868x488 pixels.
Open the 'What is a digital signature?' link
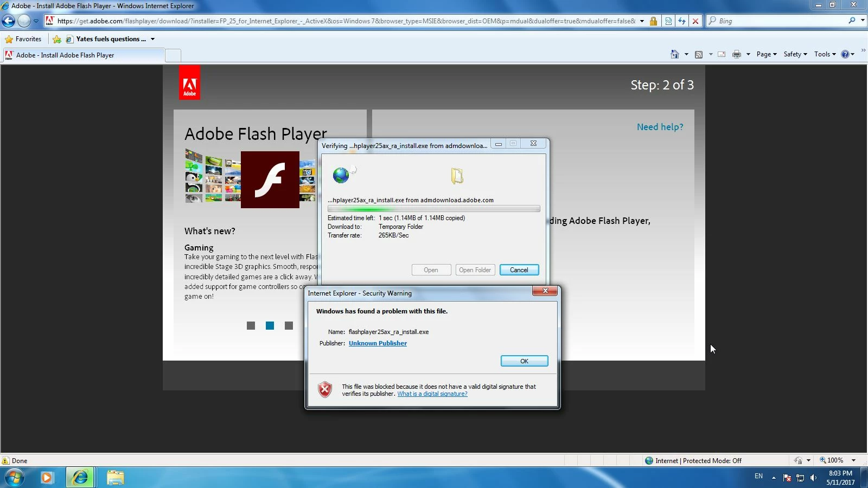432,394
